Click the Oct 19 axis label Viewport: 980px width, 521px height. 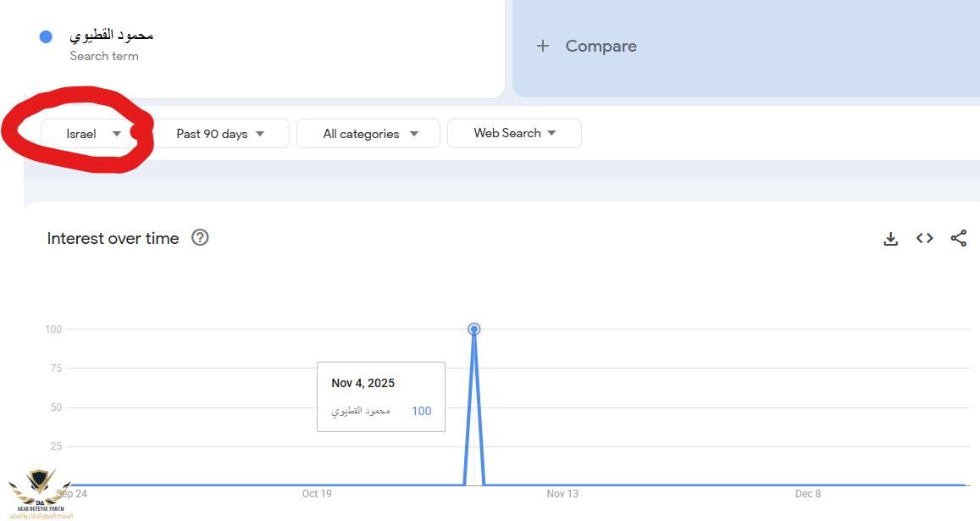tap(317, 494)
